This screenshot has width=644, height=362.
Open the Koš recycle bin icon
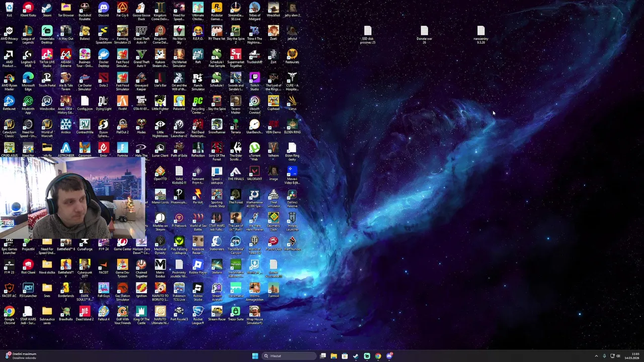(9, 10)
